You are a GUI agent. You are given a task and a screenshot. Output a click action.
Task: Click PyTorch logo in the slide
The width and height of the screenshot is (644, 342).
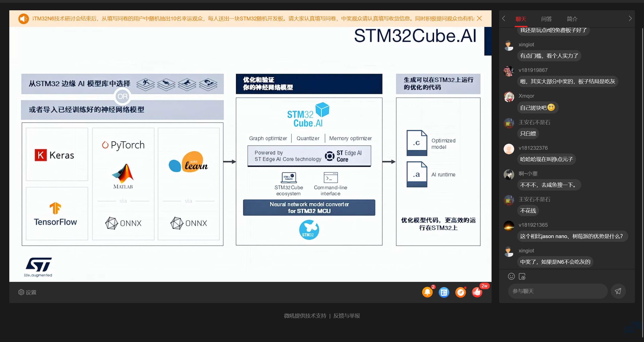point(123,145)
